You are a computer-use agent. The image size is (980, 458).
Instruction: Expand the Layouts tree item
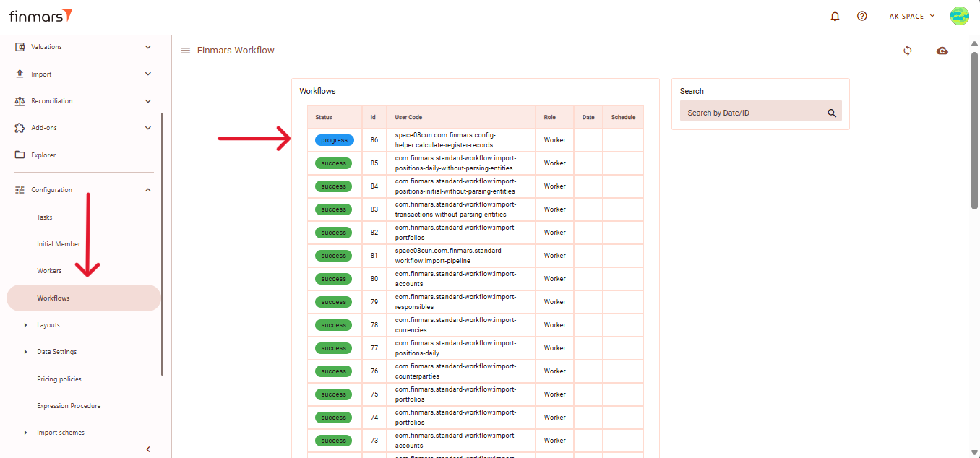27,325
